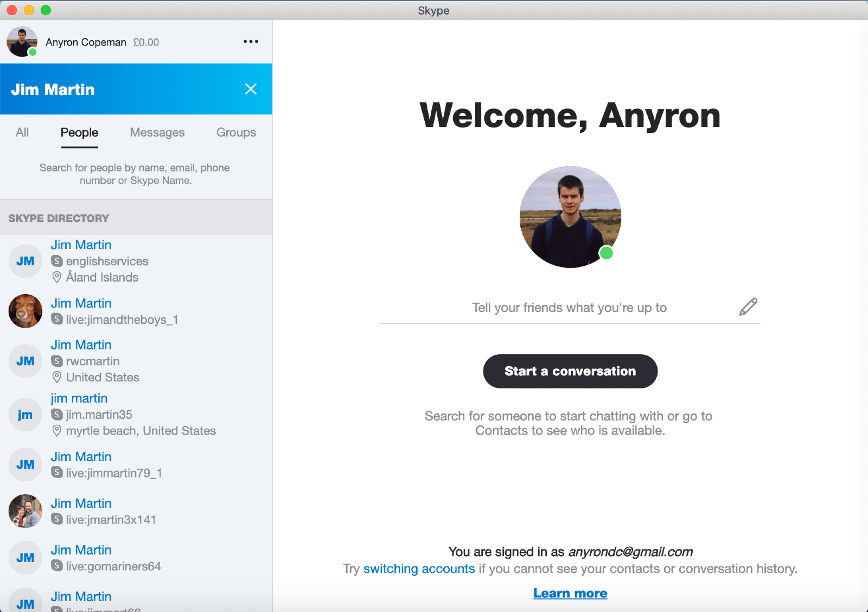The height and width of the screenshot is (612, 868).
Task: Click the Start a conversation button
Action: point(570,371)
